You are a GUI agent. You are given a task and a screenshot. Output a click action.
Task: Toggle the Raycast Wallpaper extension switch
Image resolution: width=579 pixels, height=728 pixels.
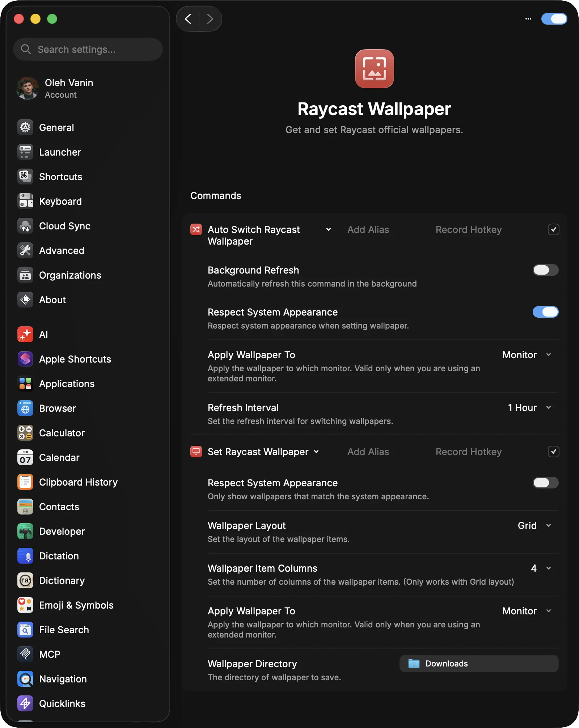click(x=554, y=19)
